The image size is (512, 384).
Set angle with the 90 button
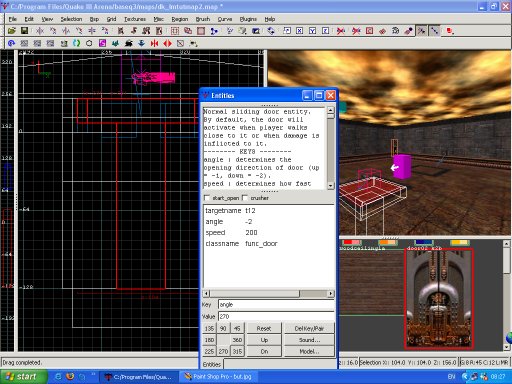223,328
